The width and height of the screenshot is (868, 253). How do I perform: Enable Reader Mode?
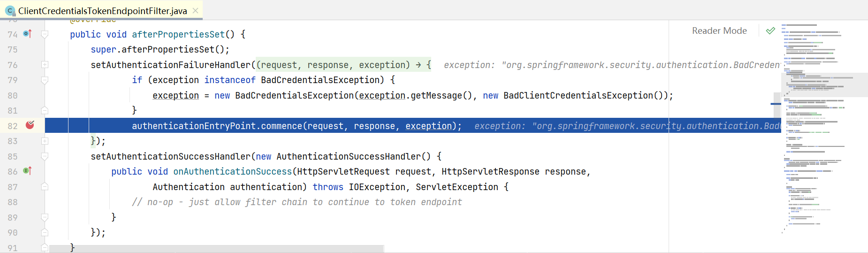click(x=719, y=31)
